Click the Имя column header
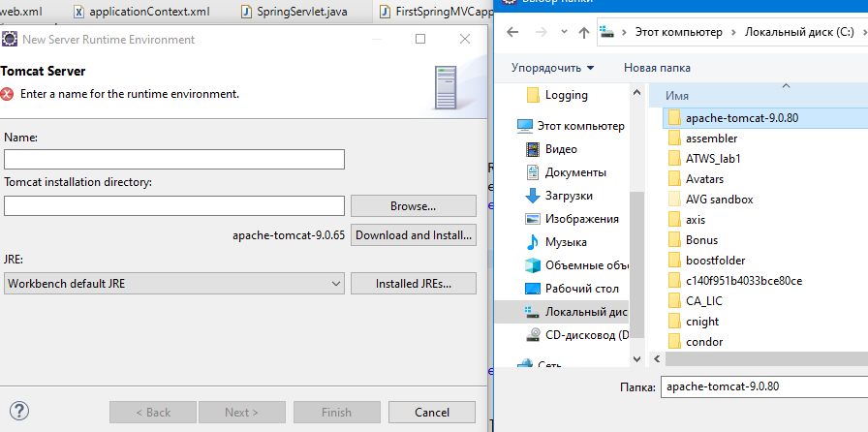 676,96
